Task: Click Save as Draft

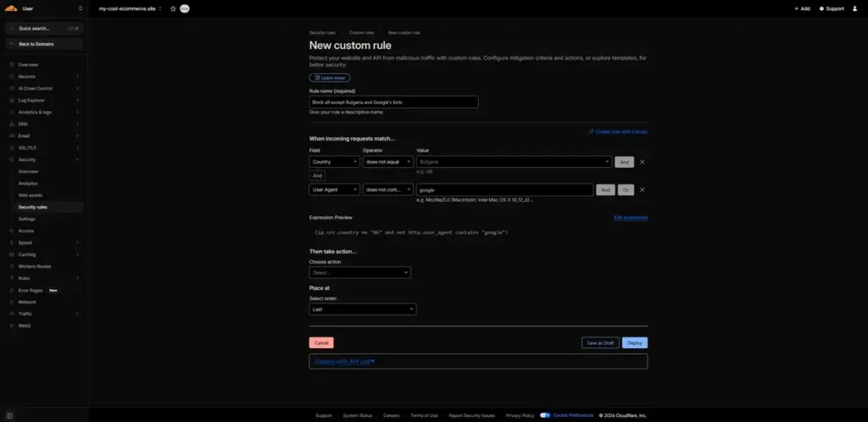Action: tap(601, 343)
